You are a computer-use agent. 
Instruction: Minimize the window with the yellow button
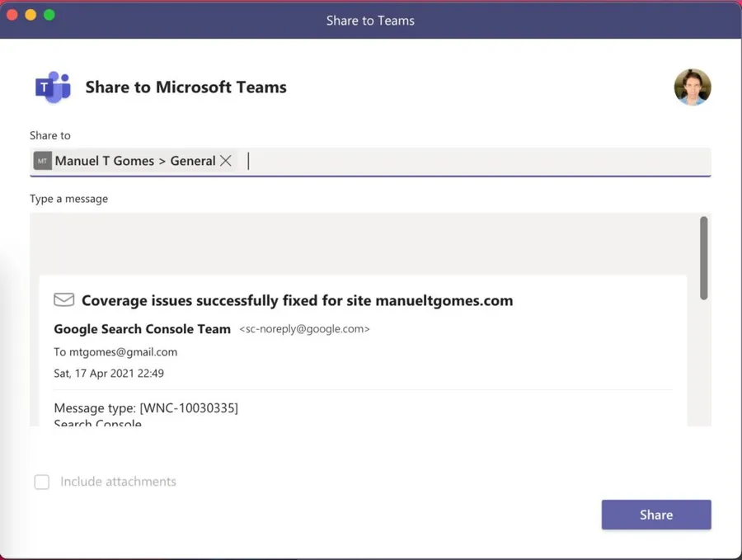click(x=31, y=15)
